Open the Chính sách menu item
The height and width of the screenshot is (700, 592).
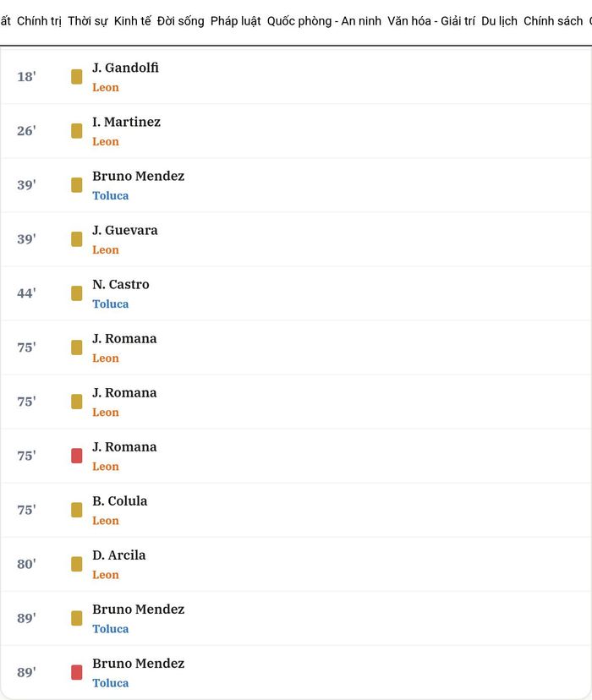[553, 21]
